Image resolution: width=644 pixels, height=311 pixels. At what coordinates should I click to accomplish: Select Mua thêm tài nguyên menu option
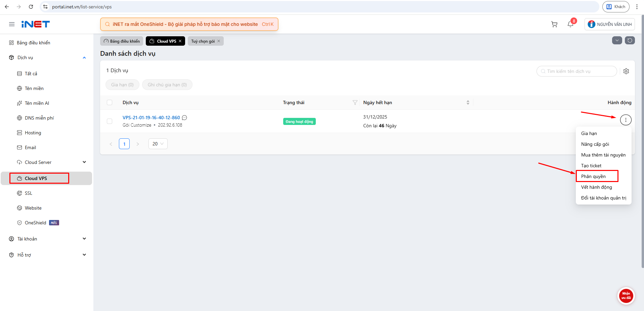tap(603, 155)
